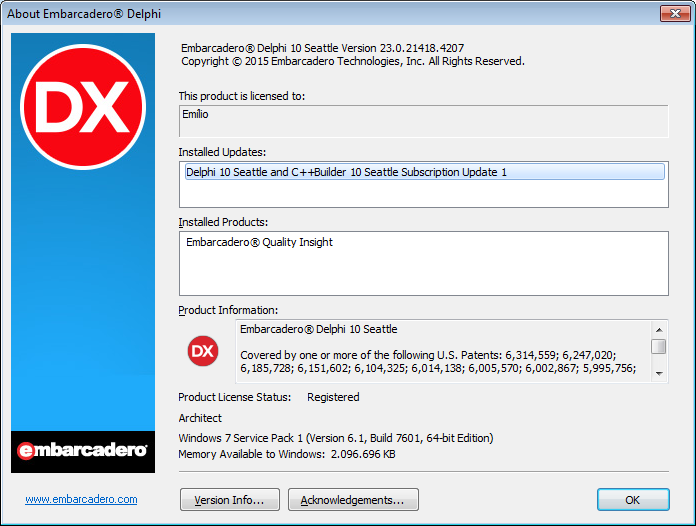Click the embarcadero logo at the banner bottom
Screen dimensions: 696x526
point(83,451)
